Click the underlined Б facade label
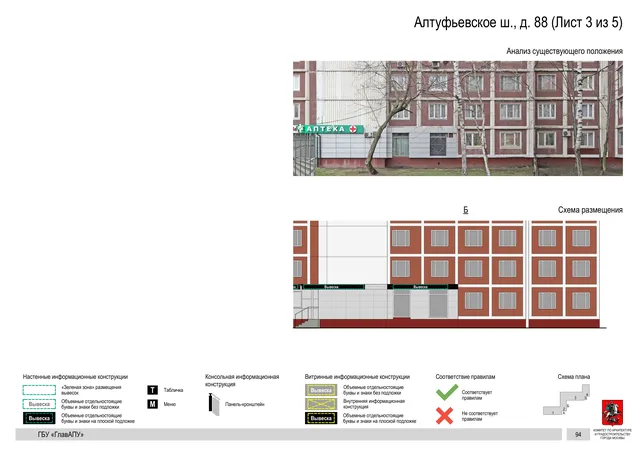 point(466,210)
